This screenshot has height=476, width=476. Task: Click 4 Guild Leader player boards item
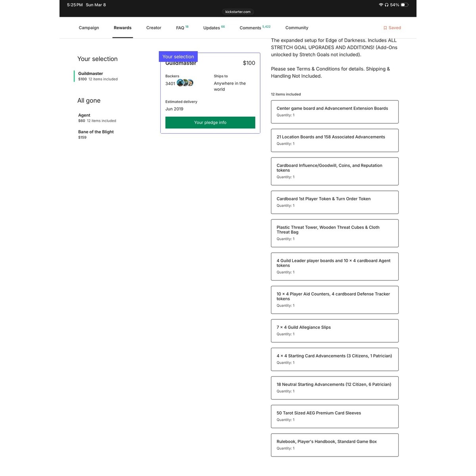pos(335,267)
